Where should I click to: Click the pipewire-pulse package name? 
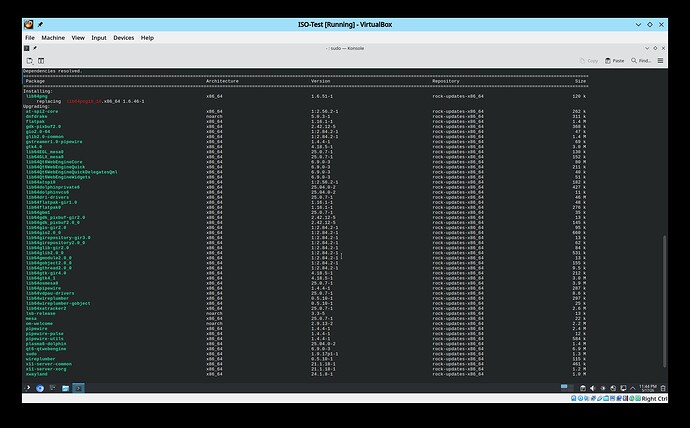(x=44, y=334)
